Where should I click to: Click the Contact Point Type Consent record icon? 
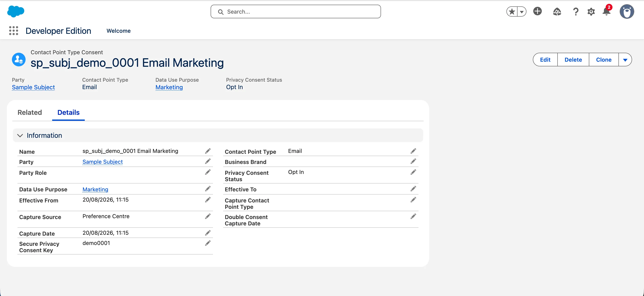click(19, 59)
